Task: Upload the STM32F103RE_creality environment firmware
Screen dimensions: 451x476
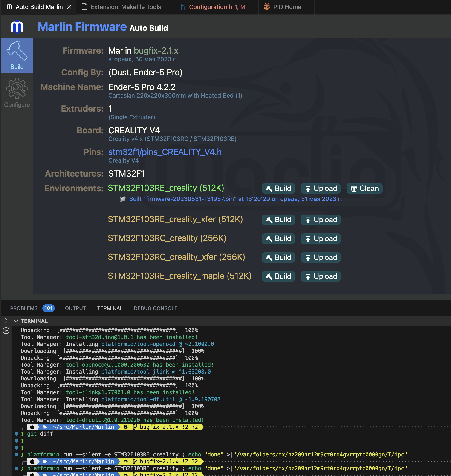Action: click(321, 188)
